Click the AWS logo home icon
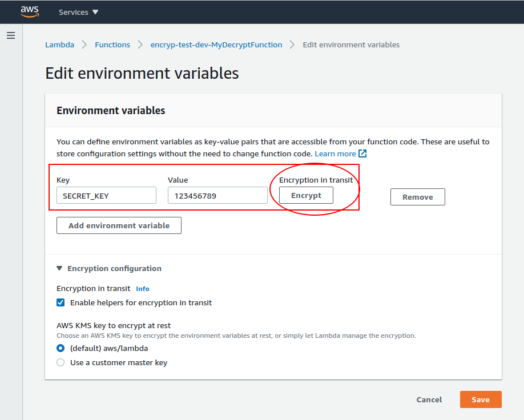This screenshot has width=524, height=420. click(x=30, y=11)
